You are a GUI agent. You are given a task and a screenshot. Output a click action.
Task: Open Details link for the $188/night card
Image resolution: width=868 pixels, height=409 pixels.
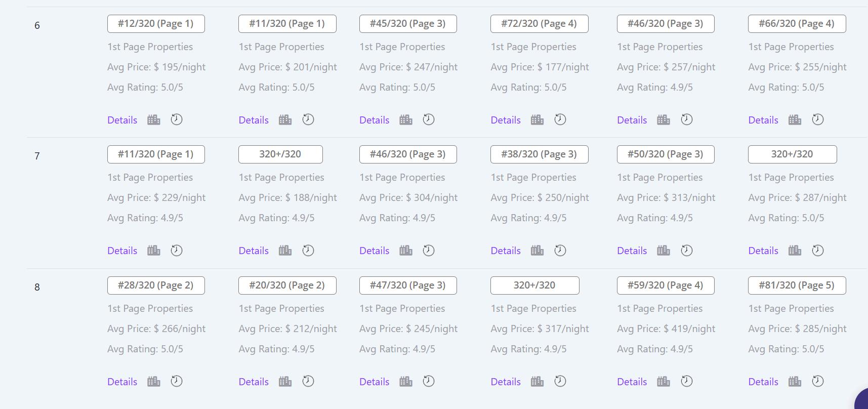(x=254, y=251)
